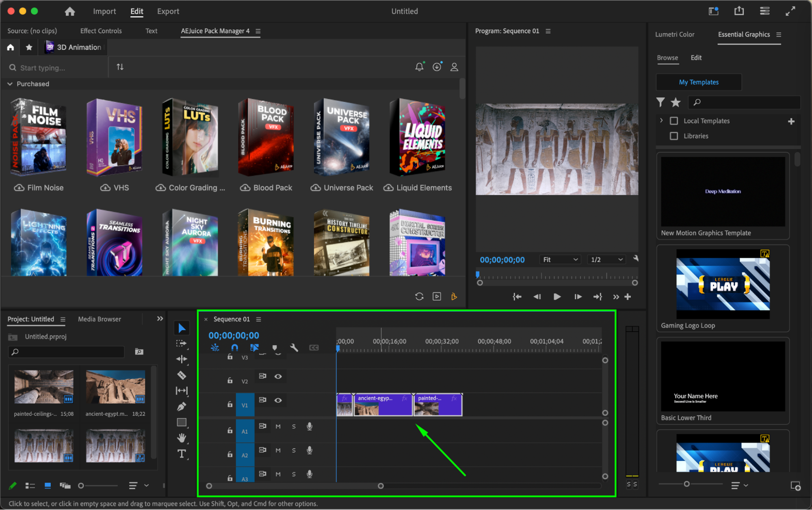The width and height of the screenshot is (812, 510).
Task: Select the Hand tool
Action: [182, 438]
